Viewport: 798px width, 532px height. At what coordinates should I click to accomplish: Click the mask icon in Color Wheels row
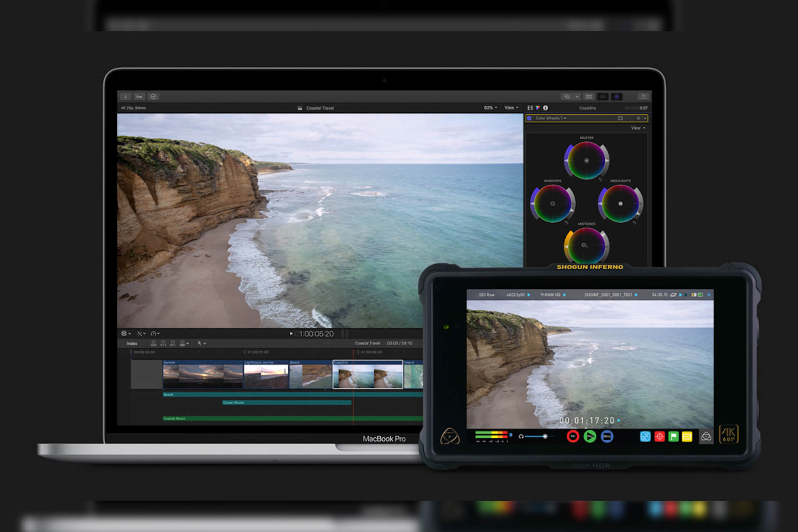(620, 118)
